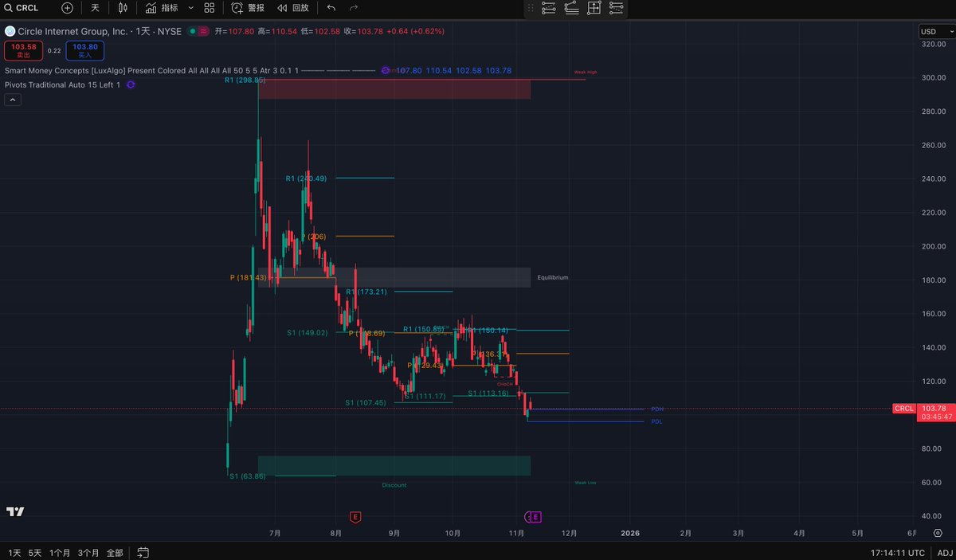Image resolution: width=956 pixels, height=560 pixels.
Task: Click the purple lightning marker near 11月
Action: click(526, 517)
